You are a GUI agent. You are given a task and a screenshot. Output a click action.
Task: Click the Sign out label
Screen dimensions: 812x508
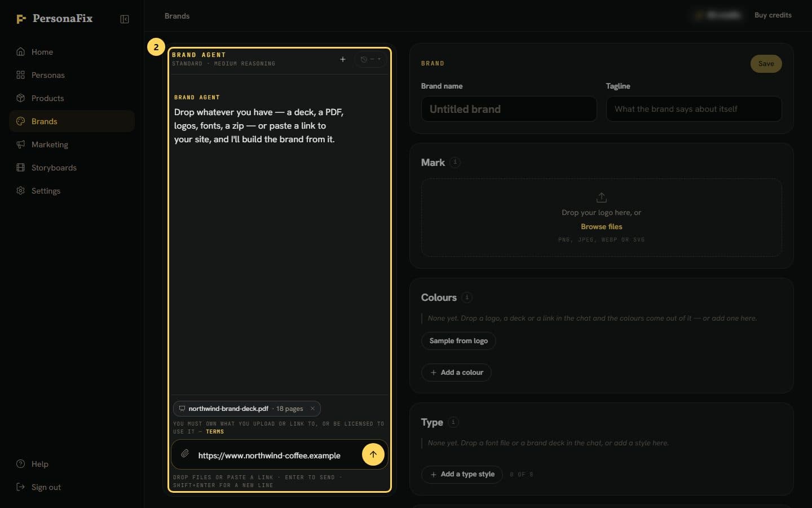46,487
